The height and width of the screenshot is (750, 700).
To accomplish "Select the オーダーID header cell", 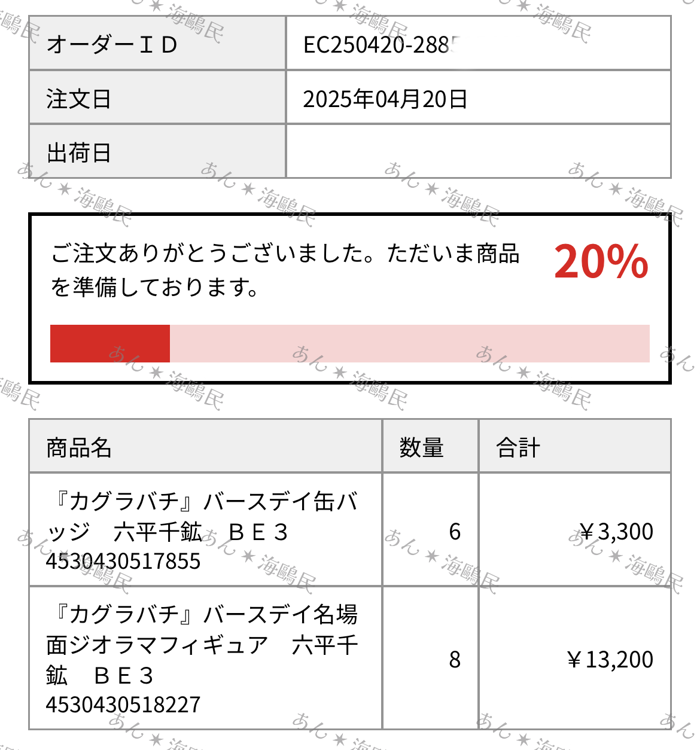I will pyautogui.click(x=157, y=43).
